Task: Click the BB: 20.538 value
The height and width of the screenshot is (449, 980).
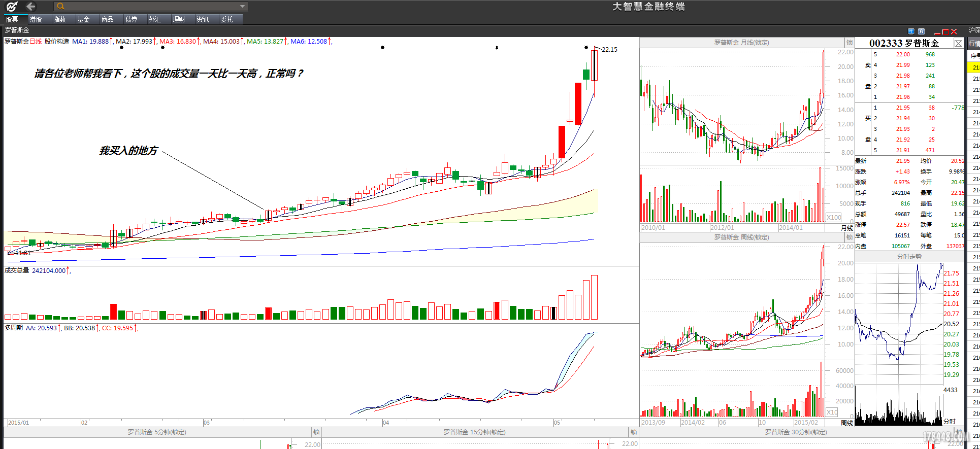Action: (79, 328)
